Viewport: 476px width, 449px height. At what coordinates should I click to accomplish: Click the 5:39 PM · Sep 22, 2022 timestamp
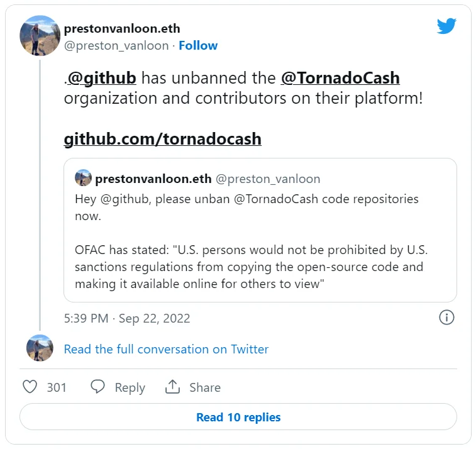point(127,318)
